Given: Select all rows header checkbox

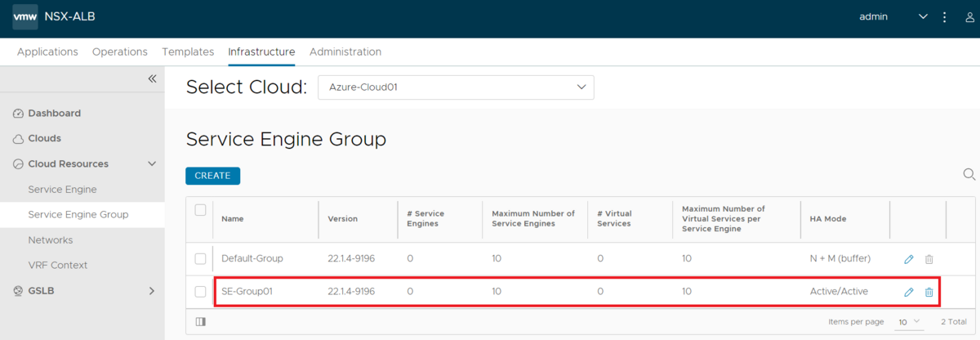Looking at the screenshot, I should coord(200,210).
